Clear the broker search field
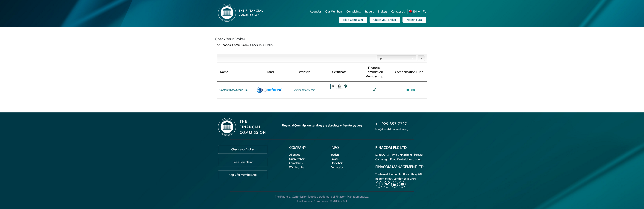Screen dimensions: 644x209 [x=412, y=58]
